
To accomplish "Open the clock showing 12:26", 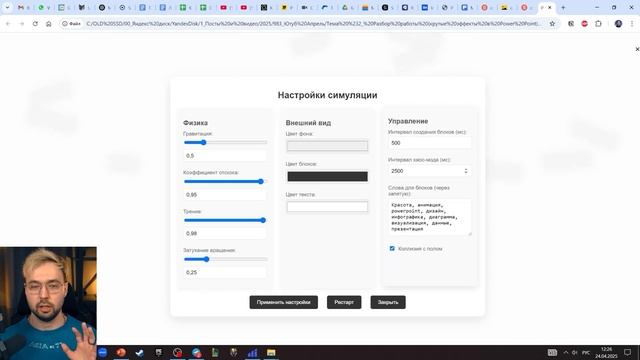I will (x=607, y=352).
